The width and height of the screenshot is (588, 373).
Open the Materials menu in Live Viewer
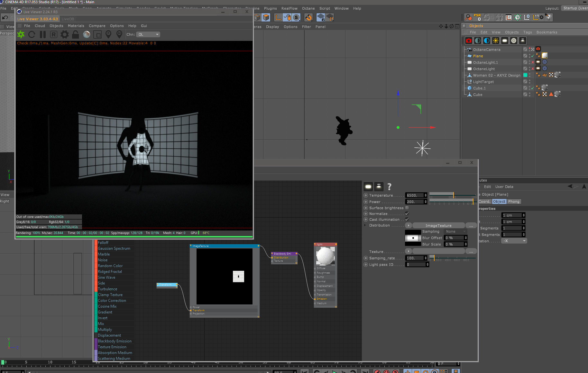pos(76,26)
